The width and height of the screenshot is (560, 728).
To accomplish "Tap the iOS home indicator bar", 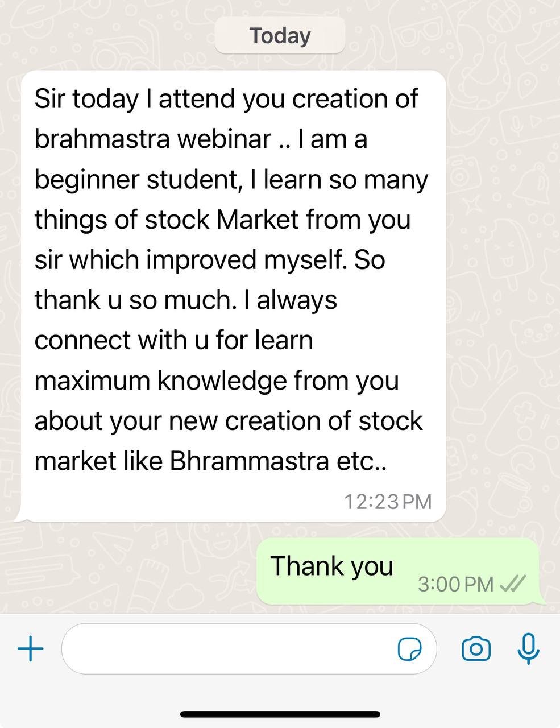I will [280, 714].
